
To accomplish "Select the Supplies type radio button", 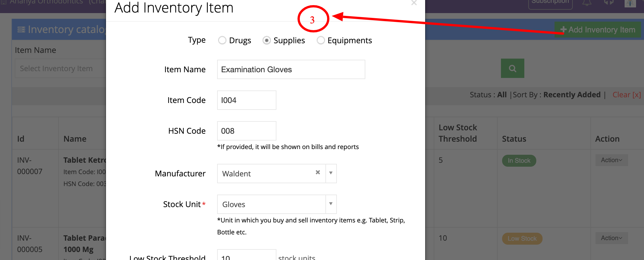I will coord(266,40).
